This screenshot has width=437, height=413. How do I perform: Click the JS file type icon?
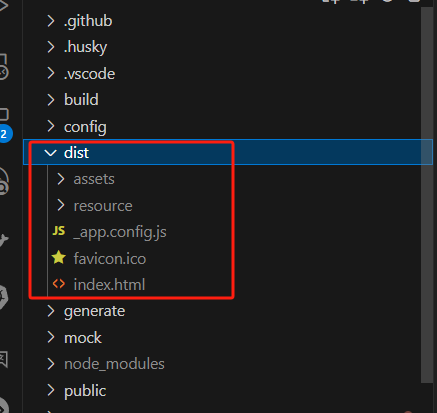[x=59, y=231]
